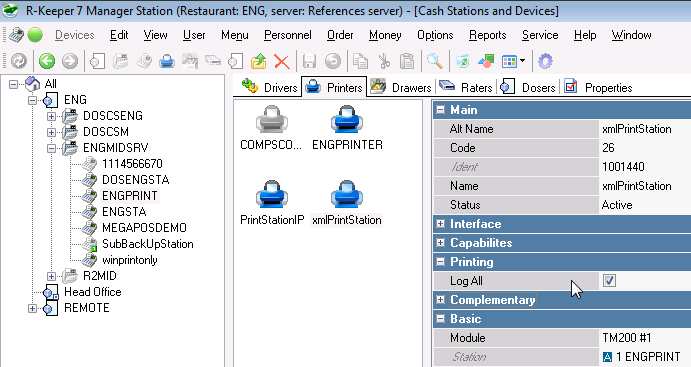Select the MEGAPOSDEMO station in tree
The image size is (691, 367).
144,228
